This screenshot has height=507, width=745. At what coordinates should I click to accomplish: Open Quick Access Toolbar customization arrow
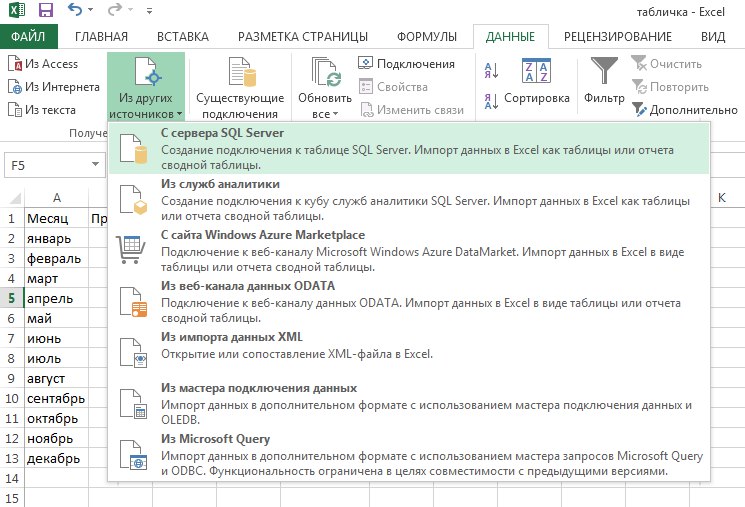click(x=149, y=10)
